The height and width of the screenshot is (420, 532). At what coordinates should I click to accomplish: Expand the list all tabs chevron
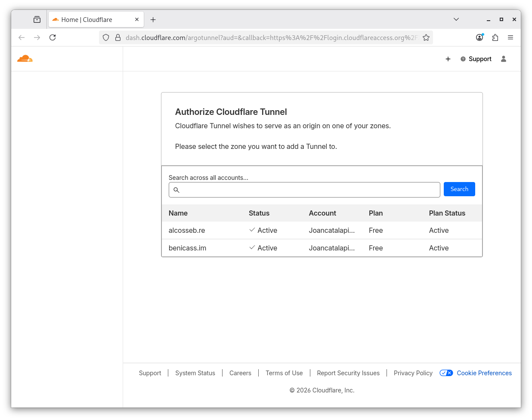point(456,19)
